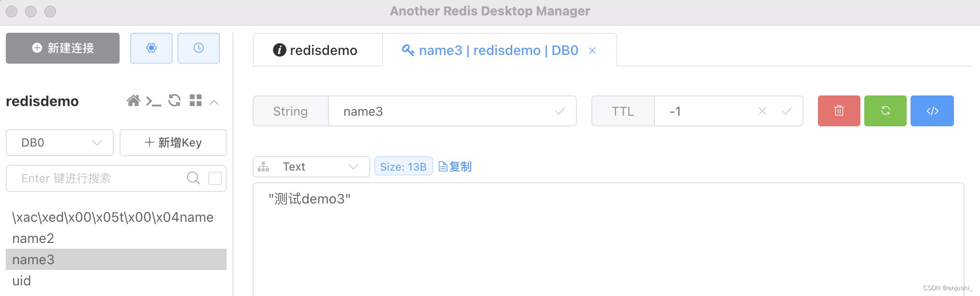Click the redisdemo connection name in sidebar
The width and height of the screenshot is (980, 296).
click(42, 101)
